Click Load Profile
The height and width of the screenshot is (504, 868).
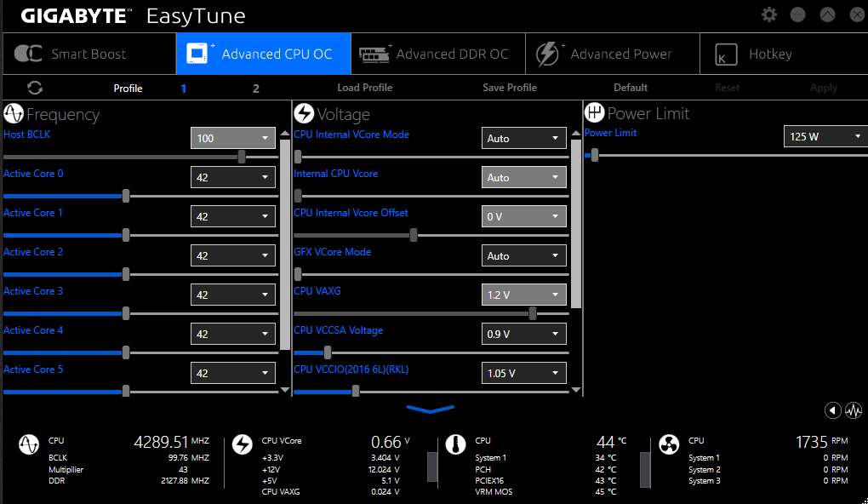tap(365, 88)
